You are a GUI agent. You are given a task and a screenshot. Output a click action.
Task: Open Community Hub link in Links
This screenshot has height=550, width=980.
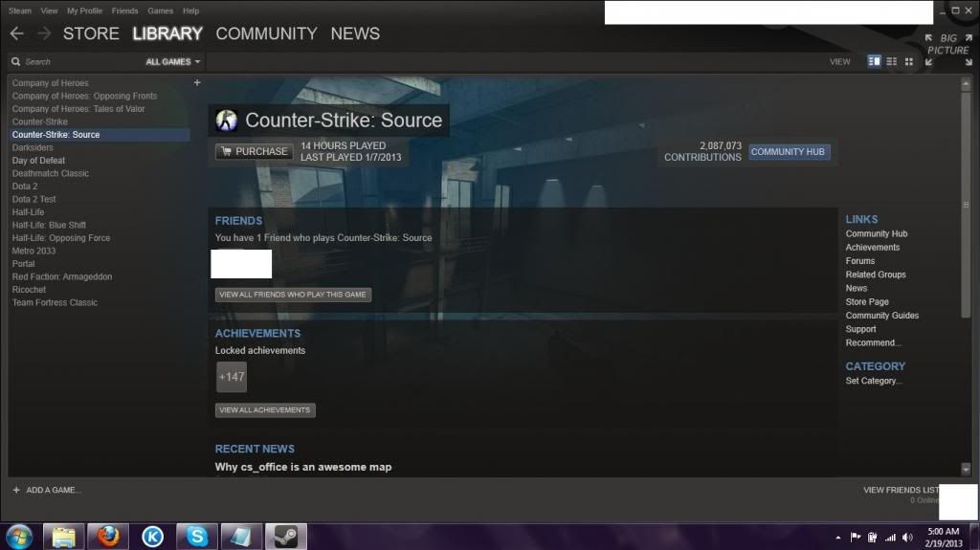[x=877, y=233]
